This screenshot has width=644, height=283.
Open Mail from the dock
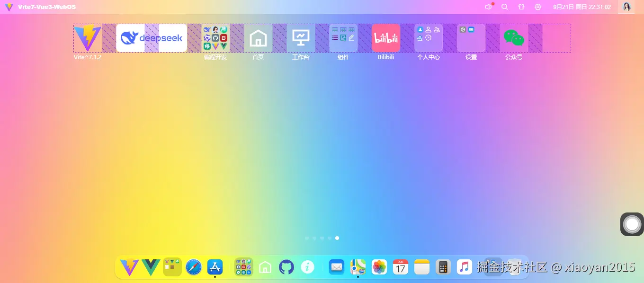[337, 267]
